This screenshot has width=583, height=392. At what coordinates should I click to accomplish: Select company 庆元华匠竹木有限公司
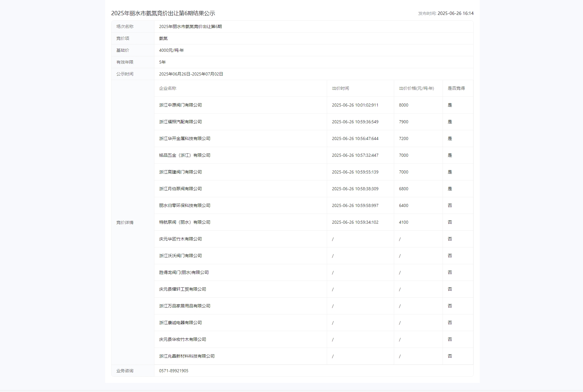click(180, 239)
